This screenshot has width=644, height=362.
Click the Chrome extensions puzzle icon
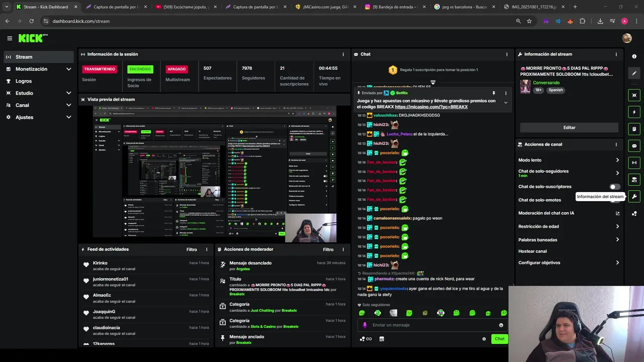(x=583, y=21)
